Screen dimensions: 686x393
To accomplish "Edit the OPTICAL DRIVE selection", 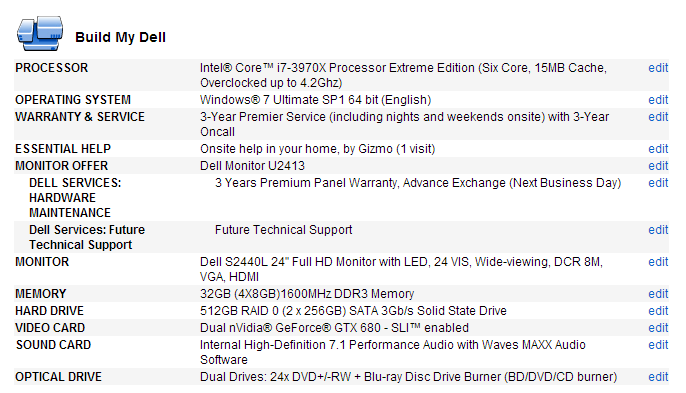I will point(658,377).
